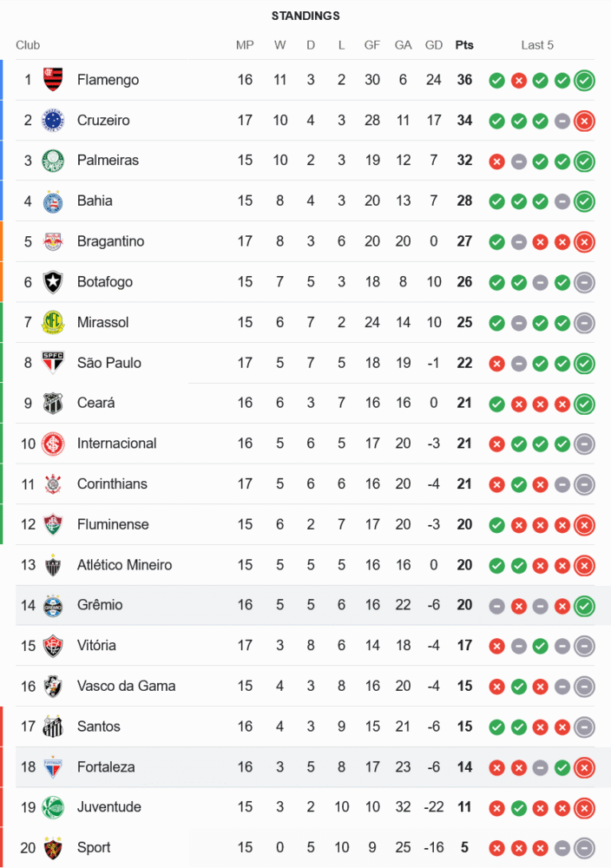Image resolution: width=611 pixels, height=868 pixels.
Task: Click the Santos club crest
Action: [54, 727]
